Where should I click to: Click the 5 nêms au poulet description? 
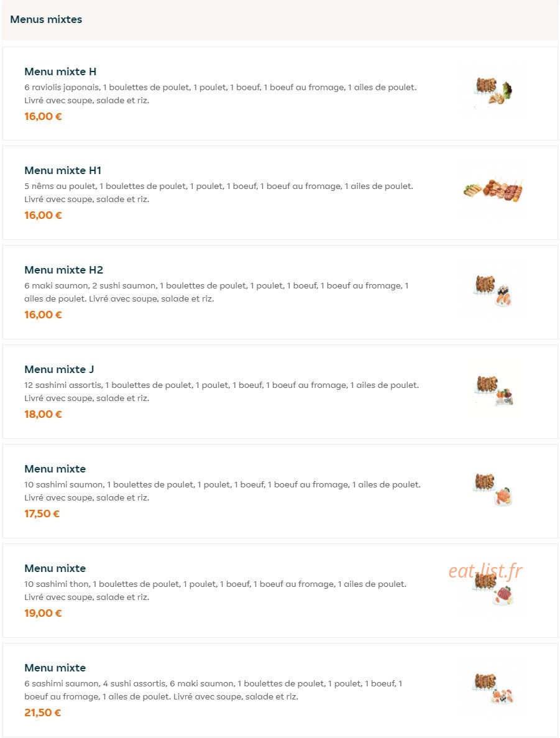click(x=219, y=193)
